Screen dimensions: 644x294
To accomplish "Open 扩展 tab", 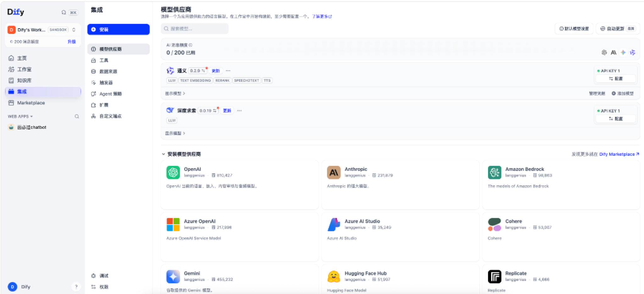I will tap(119, 105).
